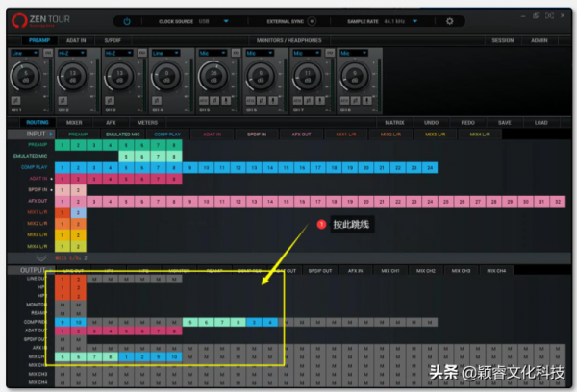Click the phase icon under CH 5
Image resolution: width=577 pixels, height=392 pixels.
click(x=215, y=100)
